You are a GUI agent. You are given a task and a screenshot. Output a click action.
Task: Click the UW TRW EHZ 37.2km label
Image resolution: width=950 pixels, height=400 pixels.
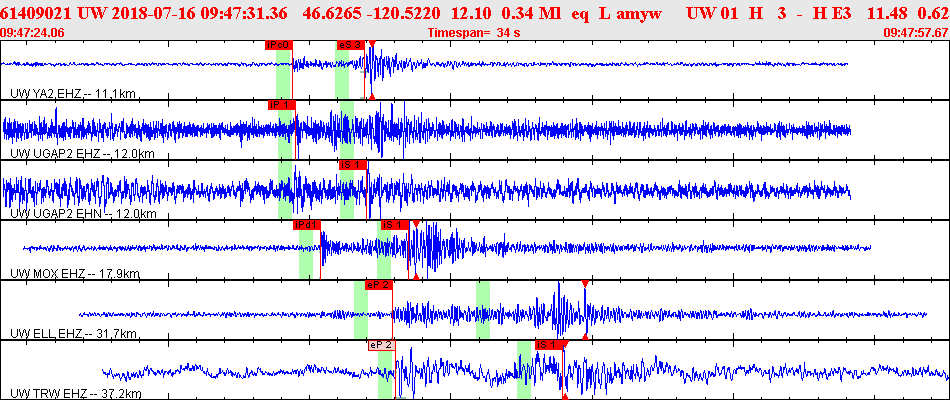pos(76,394)
